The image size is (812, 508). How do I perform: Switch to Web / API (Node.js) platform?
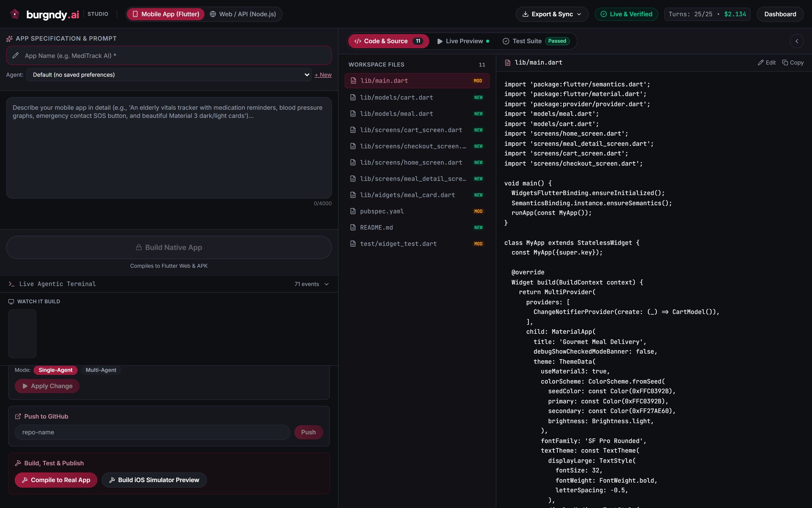(x=243, y=14)
